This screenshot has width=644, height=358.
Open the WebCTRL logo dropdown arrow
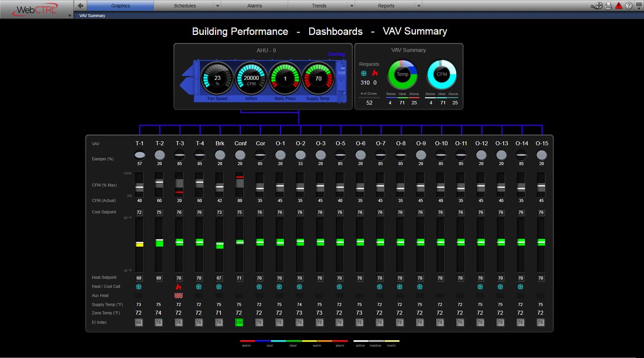pos(70,16)
